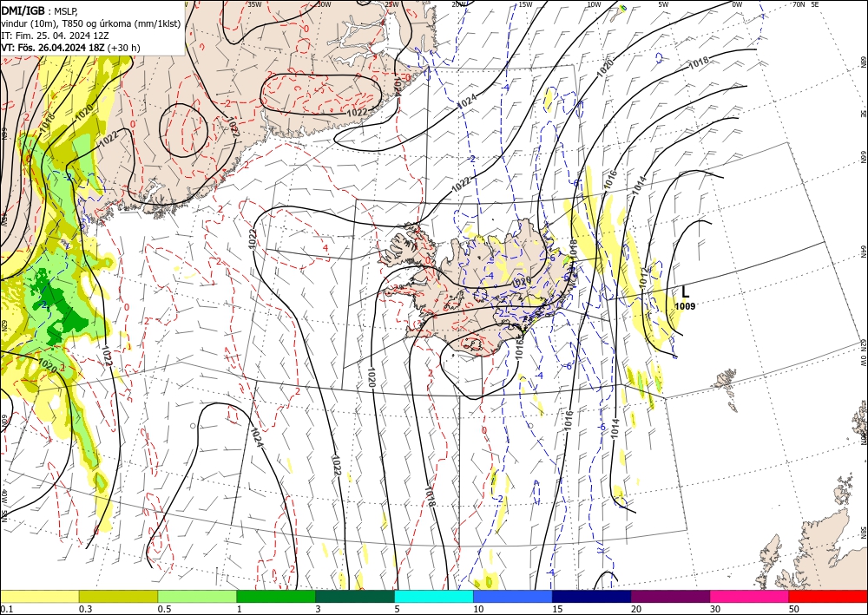This screenshot has height=615, width=868.
Task: Click the '66N' latitude label at right
Action: (x=864, y=158)
